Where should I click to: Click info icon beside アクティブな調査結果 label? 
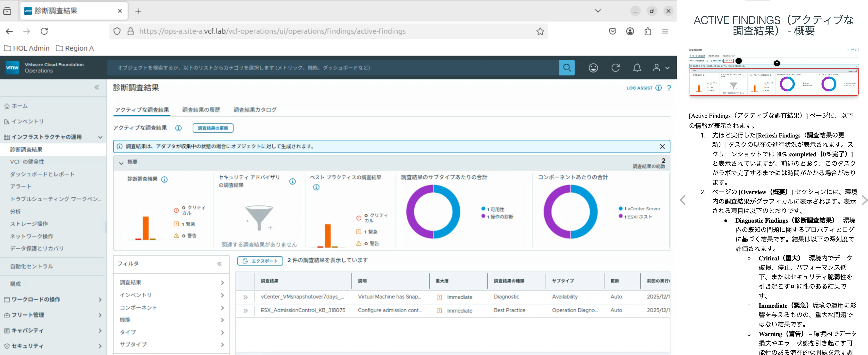[x=178, y=128]
